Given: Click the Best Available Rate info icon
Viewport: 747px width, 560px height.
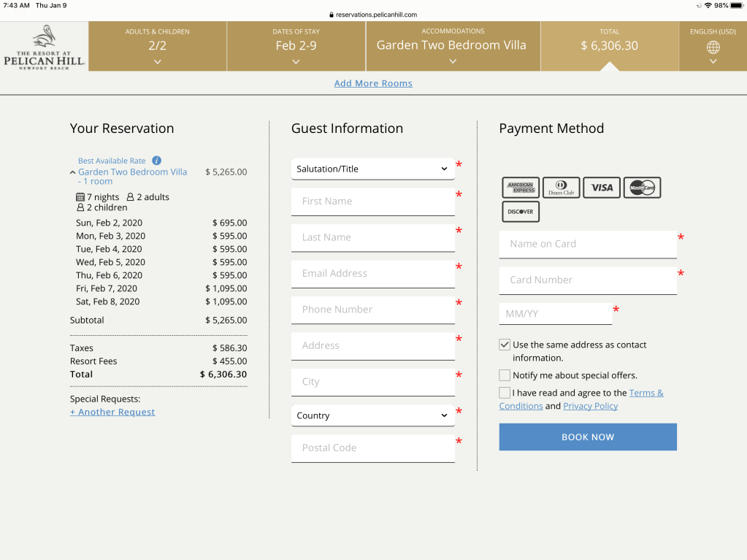Looking at the screenshot, I should coord(156,161).
